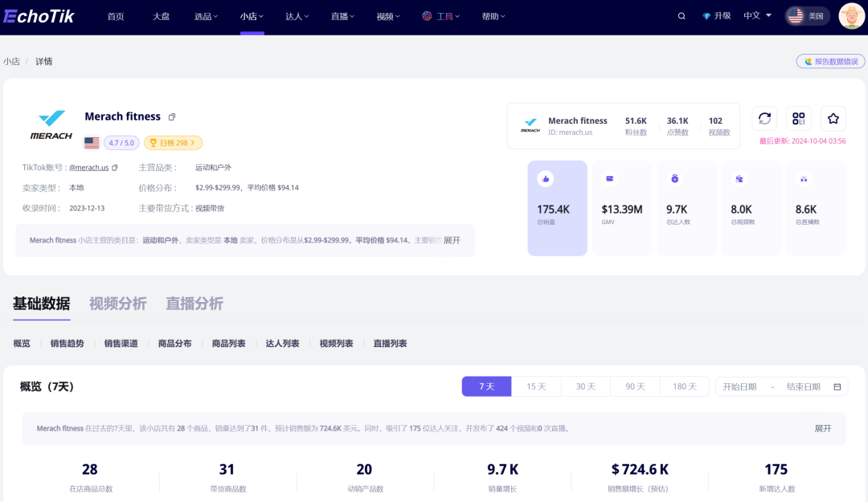Open the 日榜 298 ranking badge
Image resolution: width=868 pixels, height=502 pixels.
(x=174, y=143)
